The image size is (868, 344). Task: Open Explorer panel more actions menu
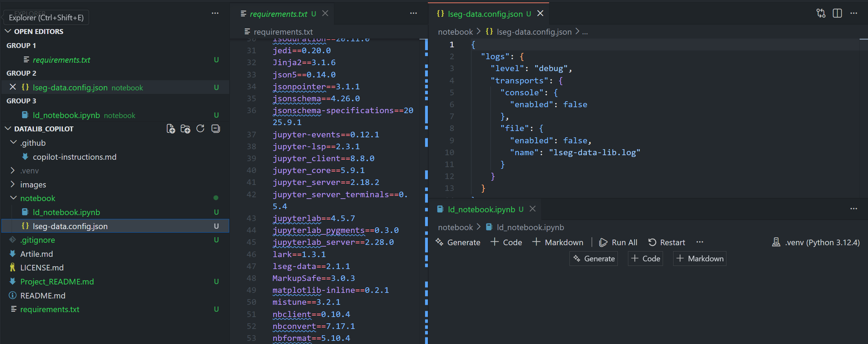point(215,13)
